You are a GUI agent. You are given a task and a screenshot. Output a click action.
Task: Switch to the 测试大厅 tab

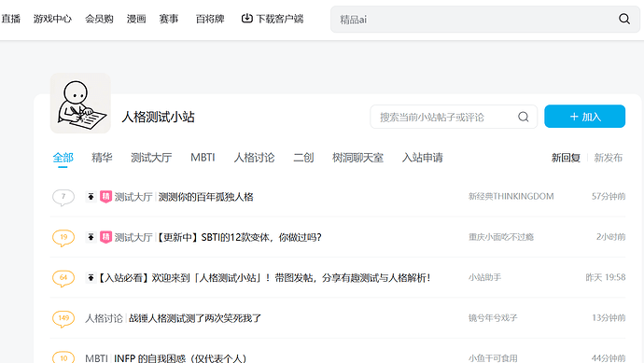click(x=151, y=158)
